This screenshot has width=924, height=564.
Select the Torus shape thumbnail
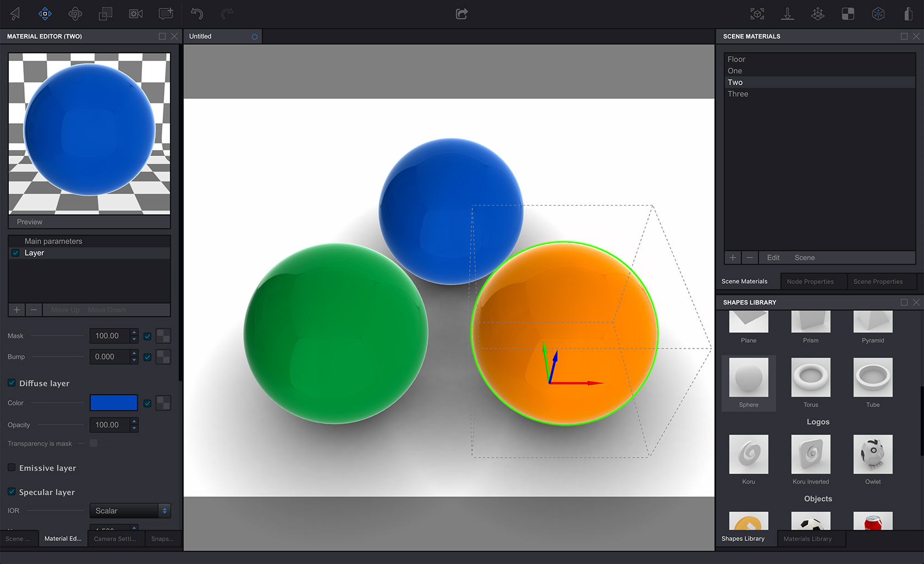tap(811, 378)
